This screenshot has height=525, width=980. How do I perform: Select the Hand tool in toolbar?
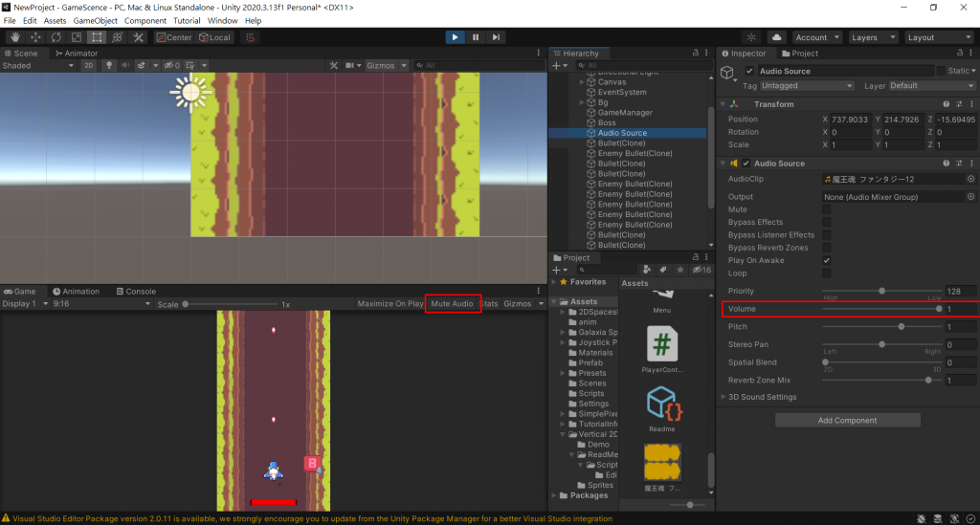pos(15,37)
